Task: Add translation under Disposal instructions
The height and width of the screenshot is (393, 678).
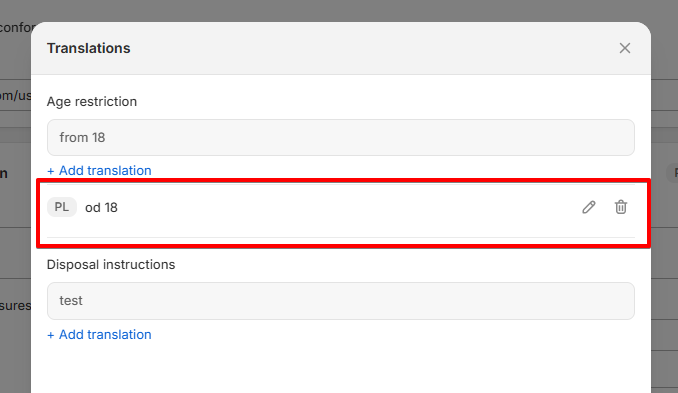Action: (x=99, y=334)
